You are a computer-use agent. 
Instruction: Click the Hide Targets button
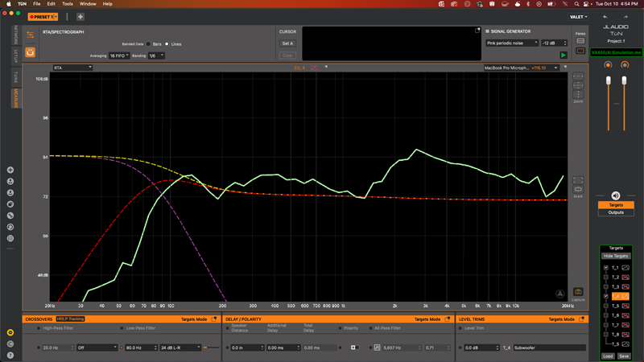point(616,256)
